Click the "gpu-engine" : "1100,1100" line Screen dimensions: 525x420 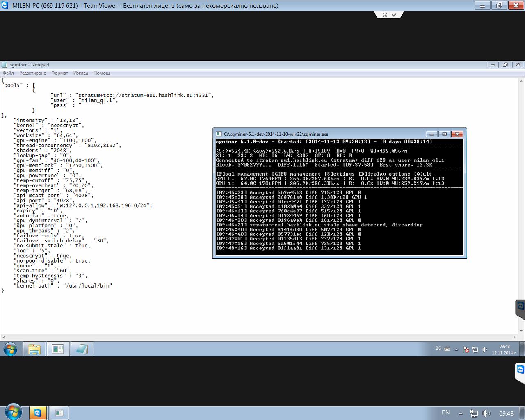pos(55,140)
